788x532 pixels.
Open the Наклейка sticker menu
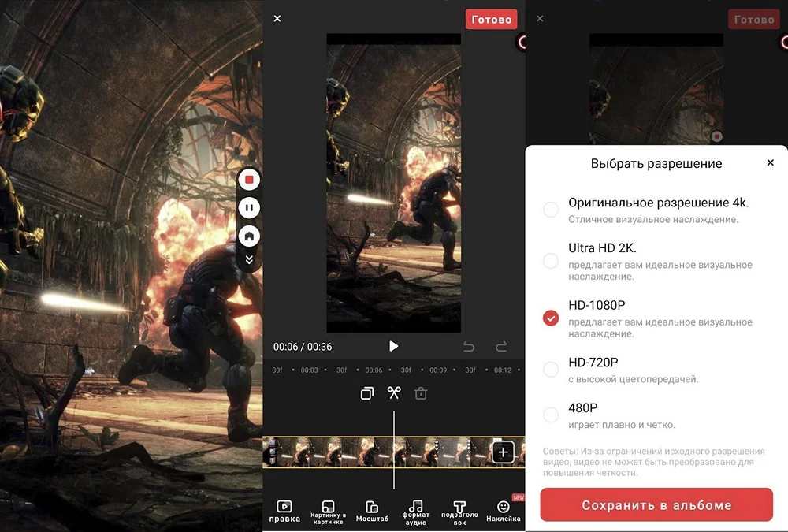point(504,511)
